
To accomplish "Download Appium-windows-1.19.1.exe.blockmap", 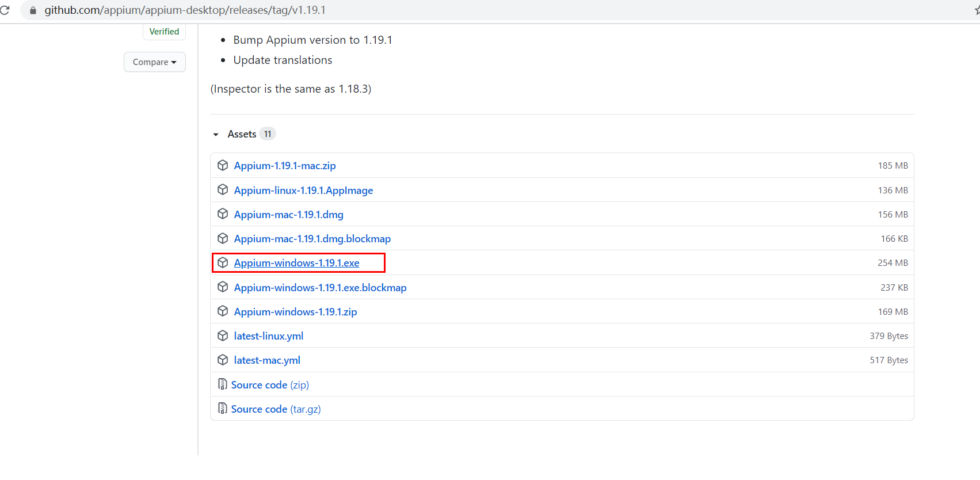I will [x=320, y=288].
